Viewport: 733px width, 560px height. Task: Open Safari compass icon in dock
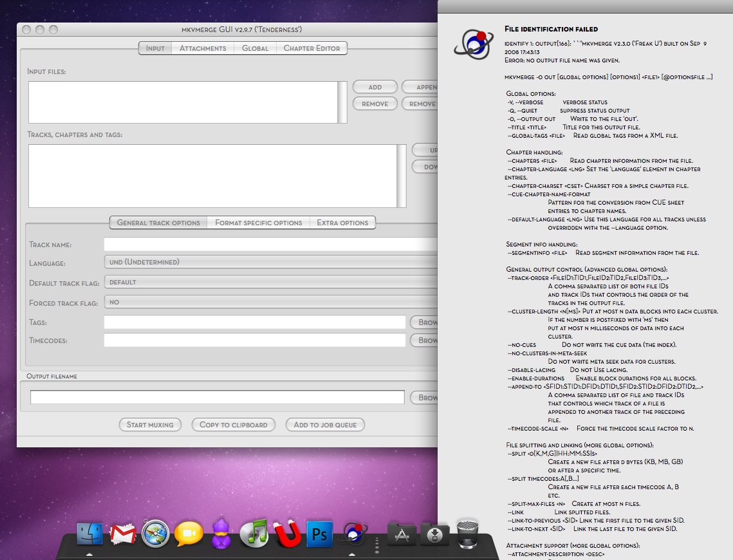(156, 534)
